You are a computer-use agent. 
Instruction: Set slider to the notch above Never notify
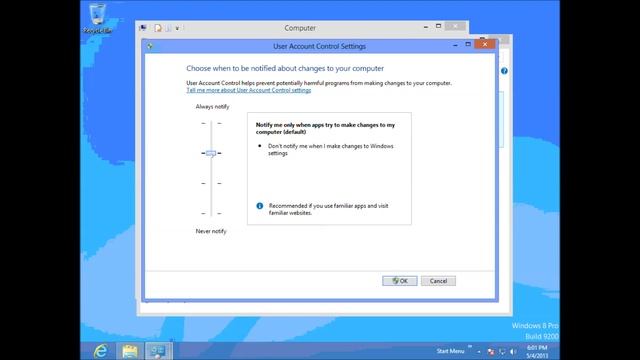(x=211, y=213)
